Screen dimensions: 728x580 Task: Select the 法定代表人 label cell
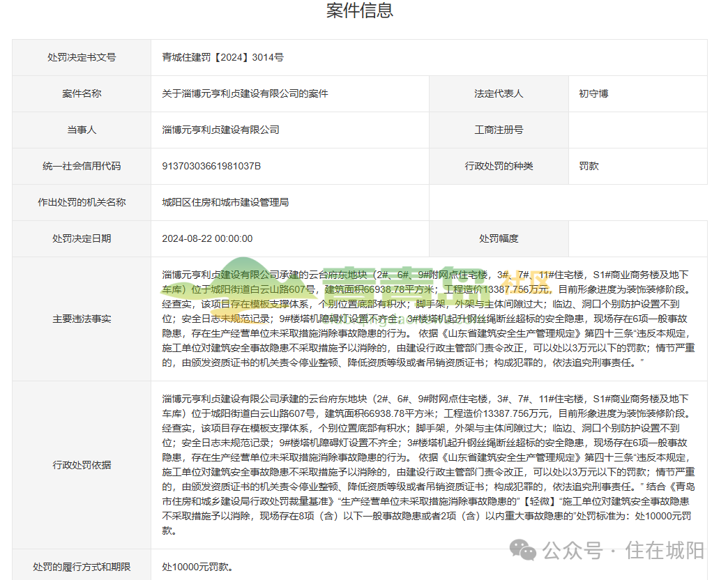tap(499, 93)
